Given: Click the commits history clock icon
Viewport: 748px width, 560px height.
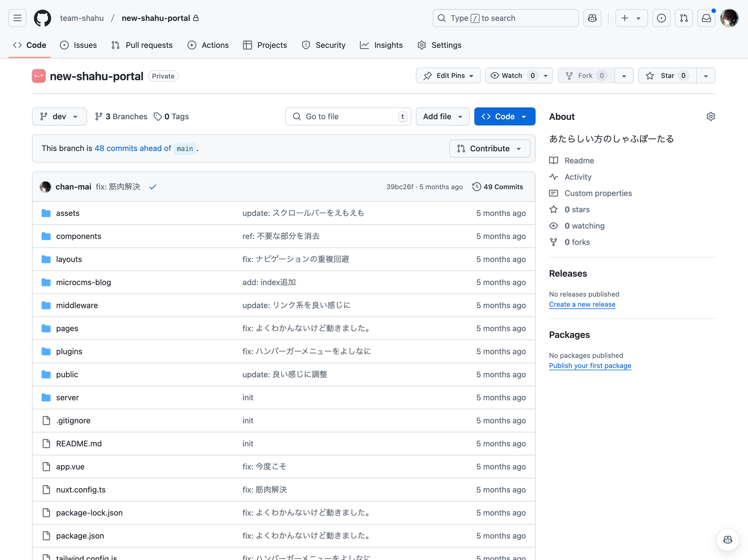Looking at the screenshot, I should 476,187.
